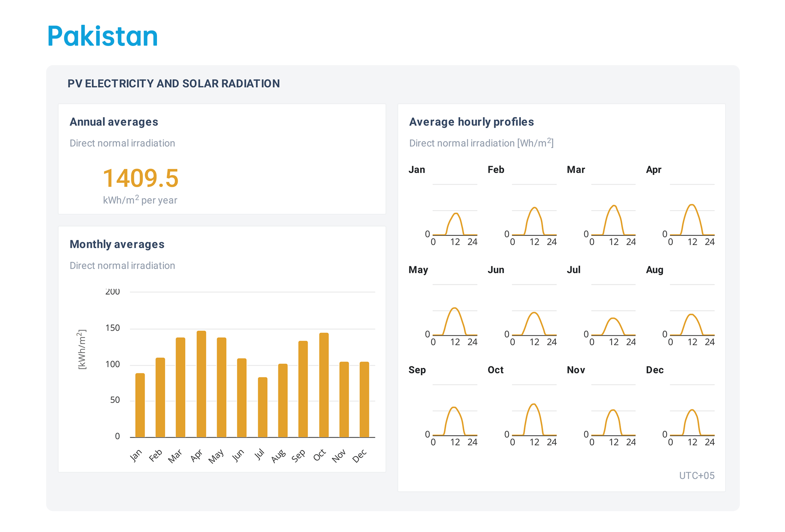Click the 1409.5 annual irradiation value
The width and height of the screenshot is (785, 532).
click(140, 178)
